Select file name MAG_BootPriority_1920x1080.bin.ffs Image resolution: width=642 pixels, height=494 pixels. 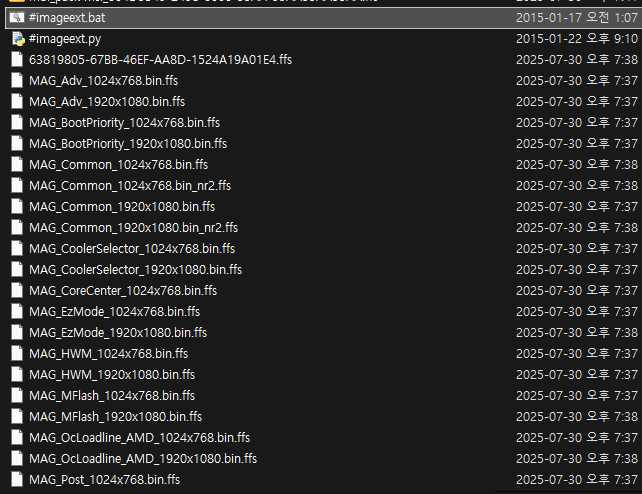pos(128,144)
